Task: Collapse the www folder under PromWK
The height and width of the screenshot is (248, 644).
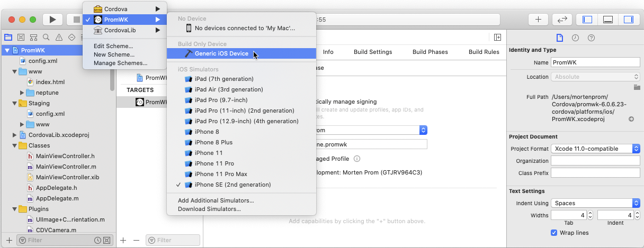Action: point(14,71)
